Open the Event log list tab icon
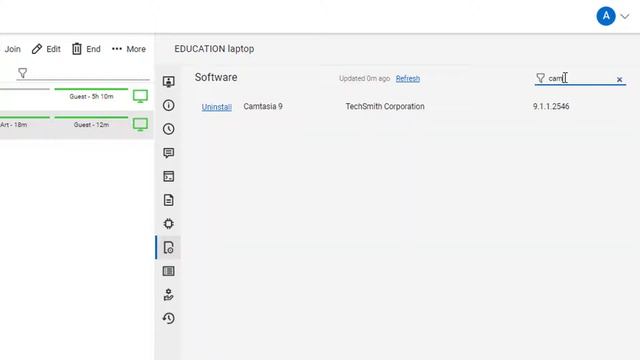 [169, 271]
